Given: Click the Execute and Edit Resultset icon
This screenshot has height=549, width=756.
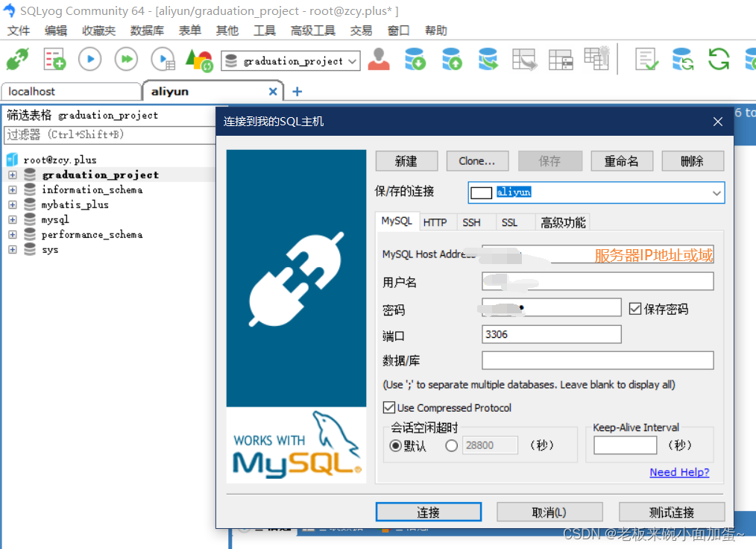Looking at the screenshot, I should pyautogui.click(x=163, y=60).
